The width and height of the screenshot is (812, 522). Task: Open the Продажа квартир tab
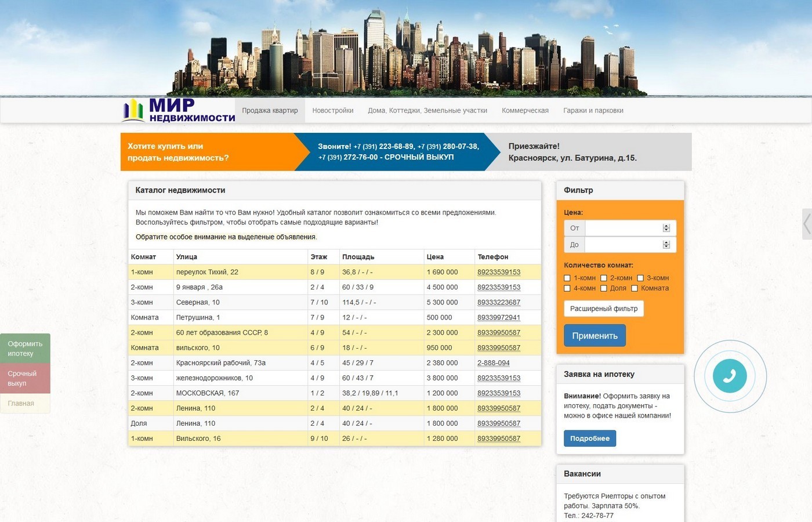[x=270, y=110]
